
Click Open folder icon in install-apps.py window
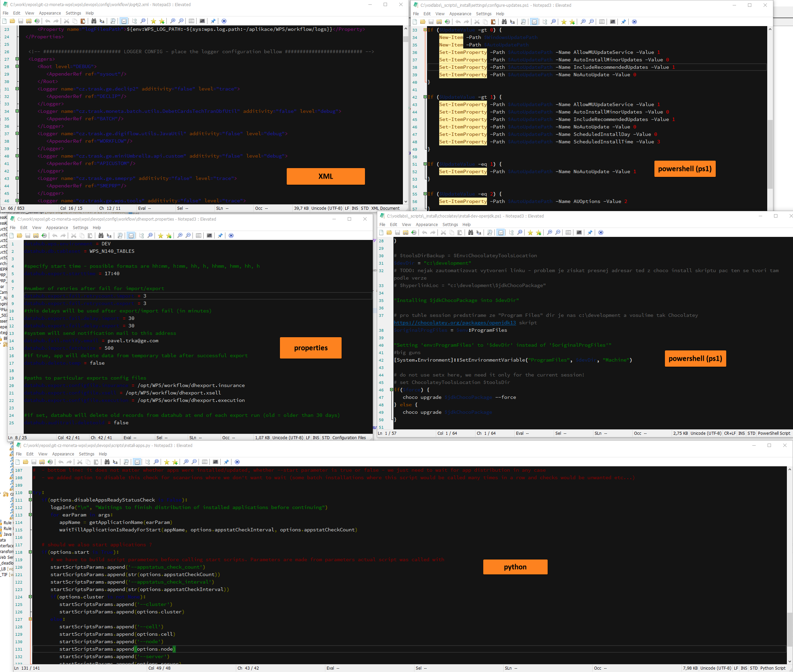(x=25, y=462)
